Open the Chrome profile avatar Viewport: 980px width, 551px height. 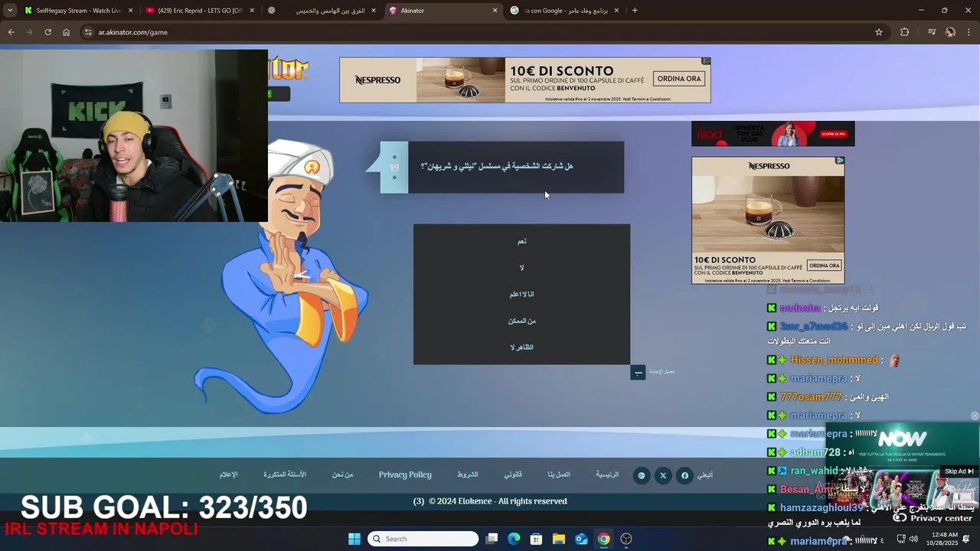tap(950, 32)
